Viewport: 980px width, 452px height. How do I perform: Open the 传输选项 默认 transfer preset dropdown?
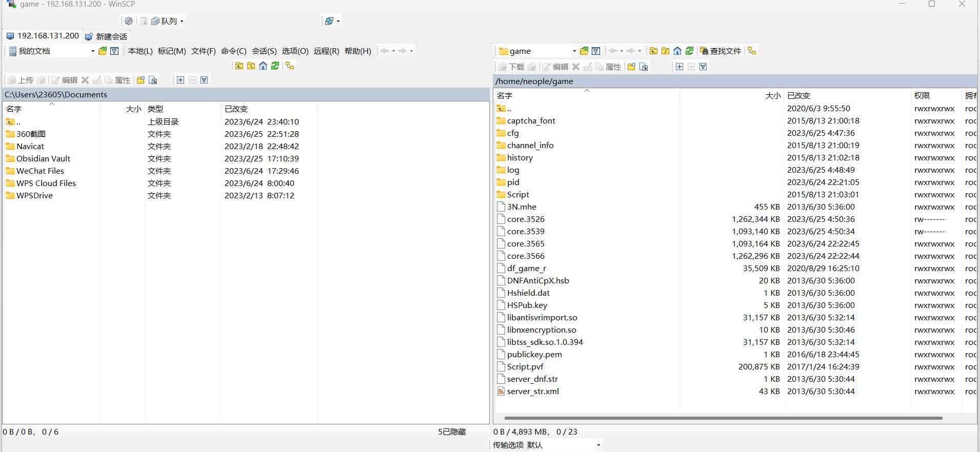tap(598, 445)
